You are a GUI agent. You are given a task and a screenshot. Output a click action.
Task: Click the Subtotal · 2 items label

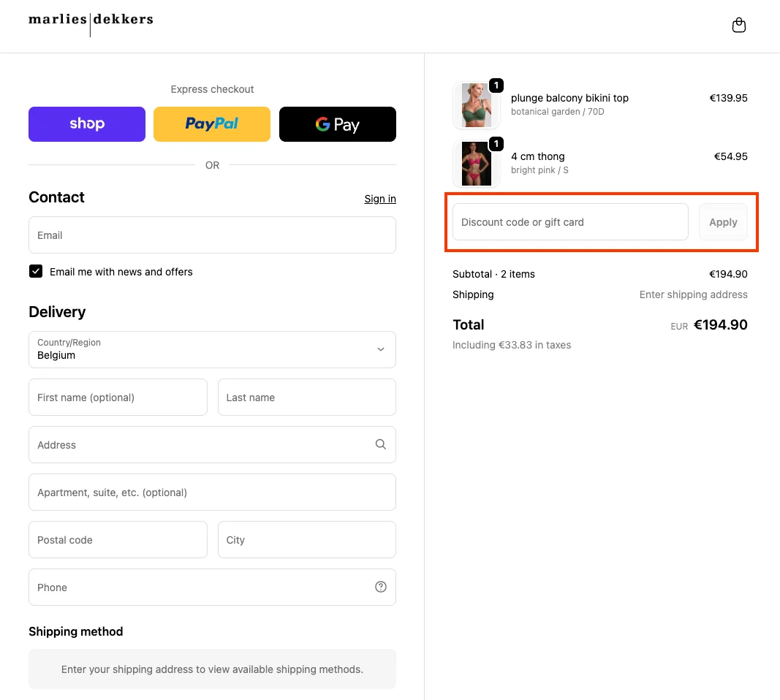[x=493, y=274]
